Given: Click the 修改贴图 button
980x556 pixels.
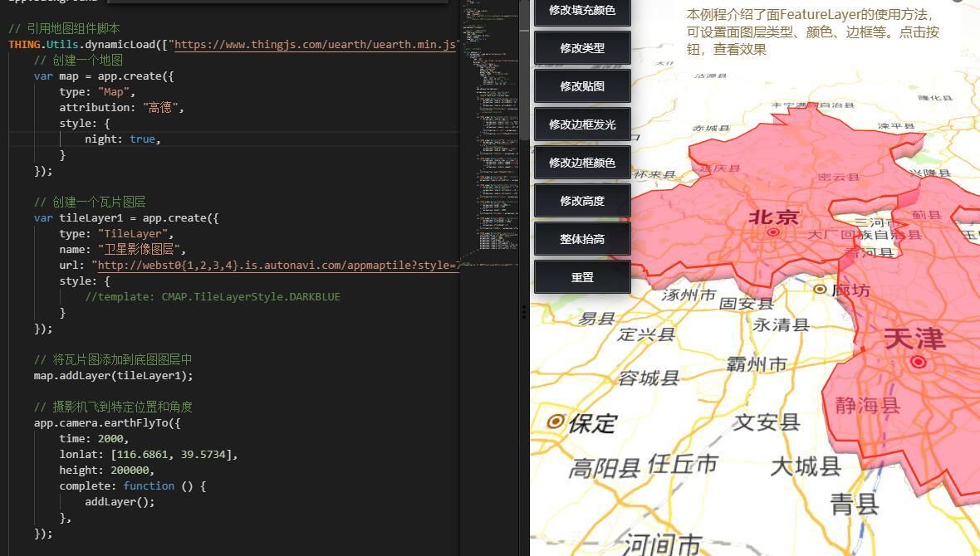Looking at the screenshot, I should (x=582, y=86).
